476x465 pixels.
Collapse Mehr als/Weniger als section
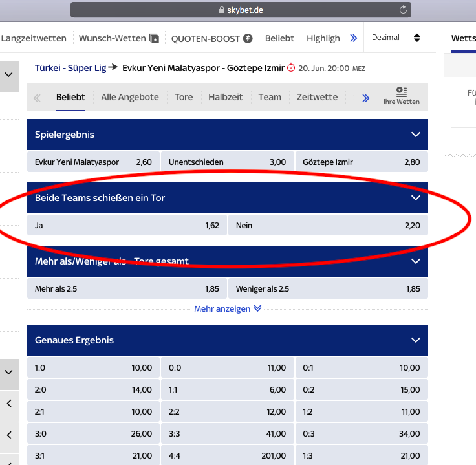pyautogui.click(x=416, y=261)
